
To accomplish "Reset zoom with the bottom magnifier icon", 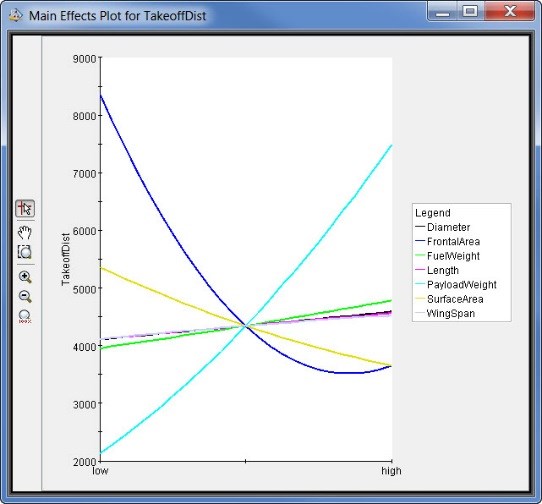I will (25, 316).
